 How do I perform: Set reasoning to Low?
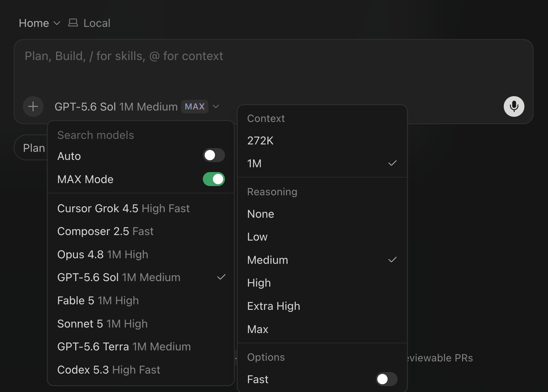coord(322,237)
